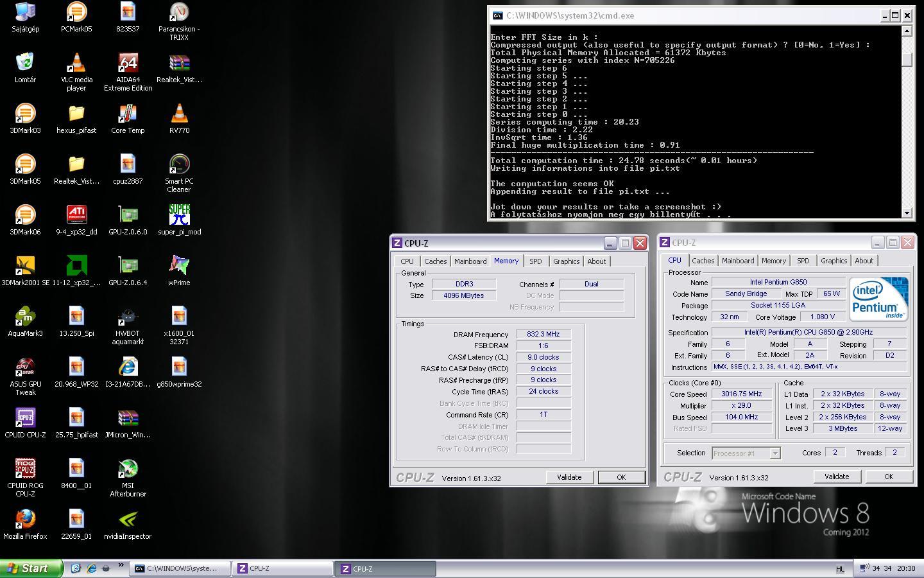Click OK in memory CPU-Z window

coord(621,477)
